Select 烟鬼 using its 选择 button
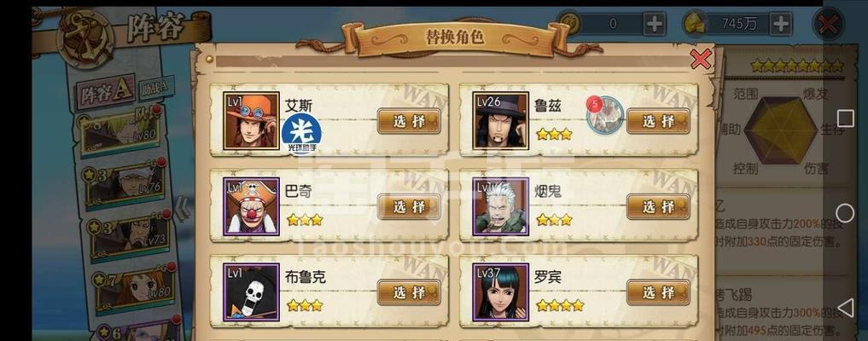Viewport: 868px width, 341px height. [658, 206]
